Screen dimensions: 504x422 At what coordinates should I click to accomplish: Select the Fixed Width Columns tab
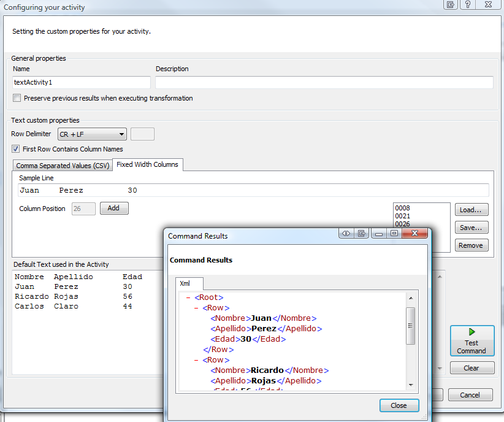[x=148, y=164]
